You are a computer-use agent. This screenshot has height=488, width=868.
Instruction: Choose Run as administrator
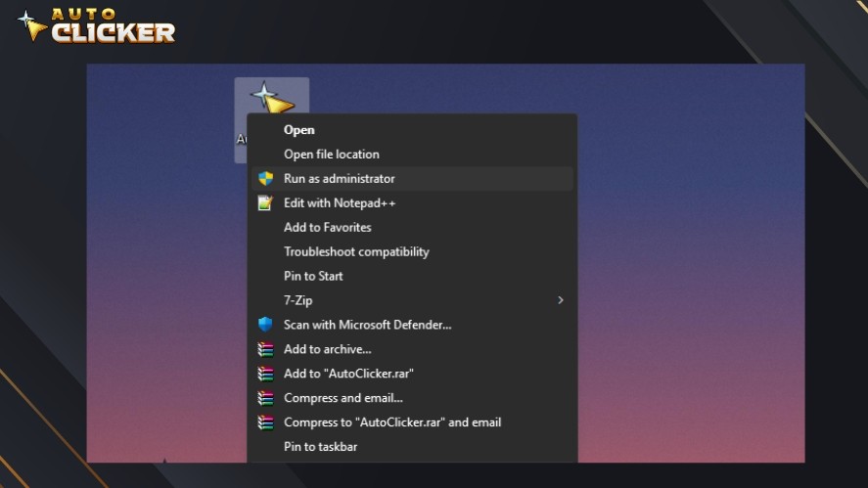click(412, 179)
